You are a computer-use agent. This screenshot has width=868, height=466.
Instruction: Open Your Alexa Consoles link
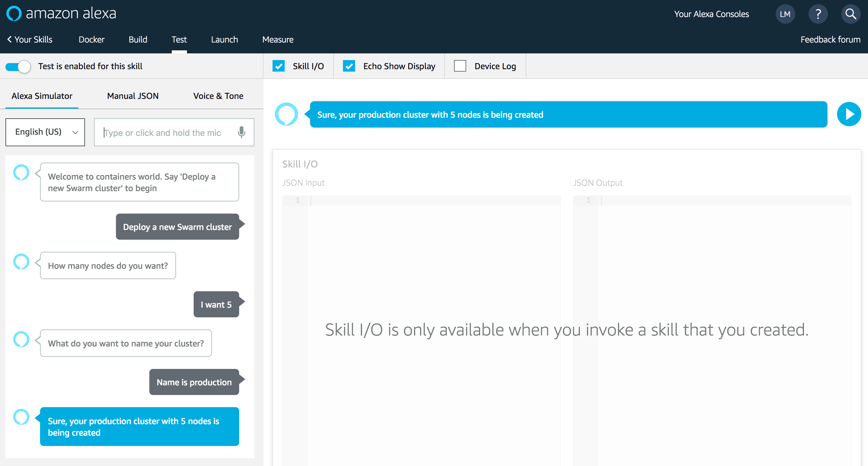coord(712,14)
